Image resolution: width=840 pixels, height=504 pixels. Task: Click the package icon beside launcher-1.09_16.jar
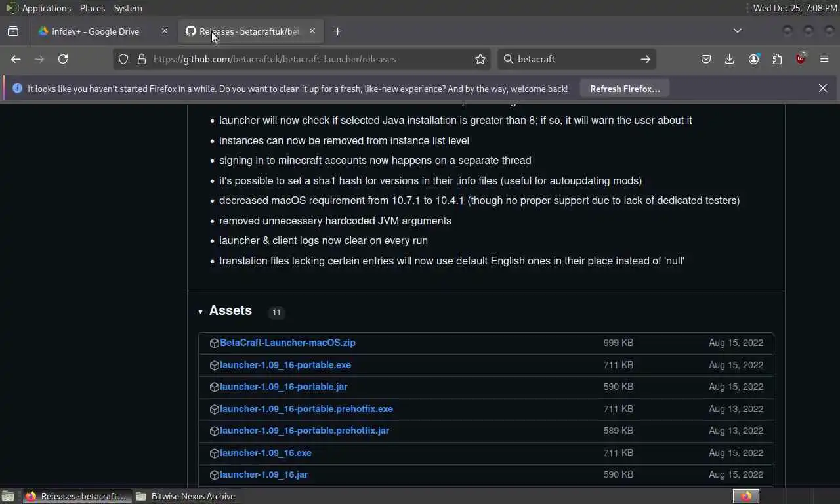pos(214,475)
